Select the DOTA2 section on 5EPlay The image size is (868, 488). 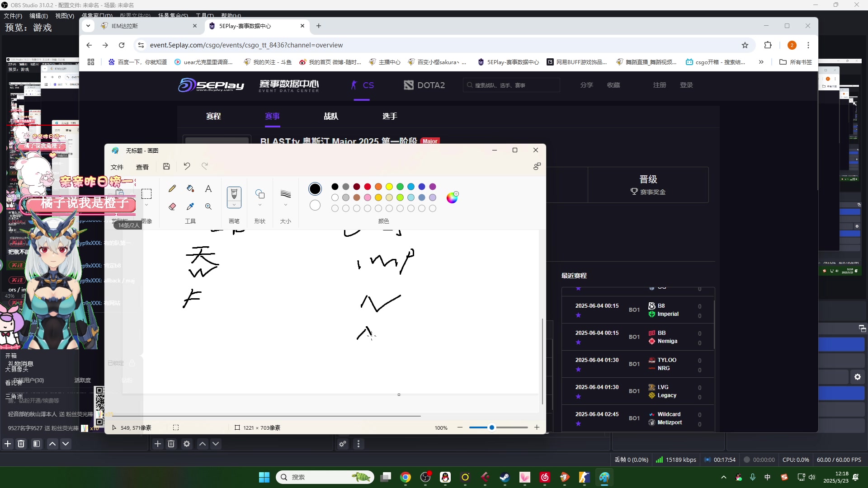tap(425, 85)
